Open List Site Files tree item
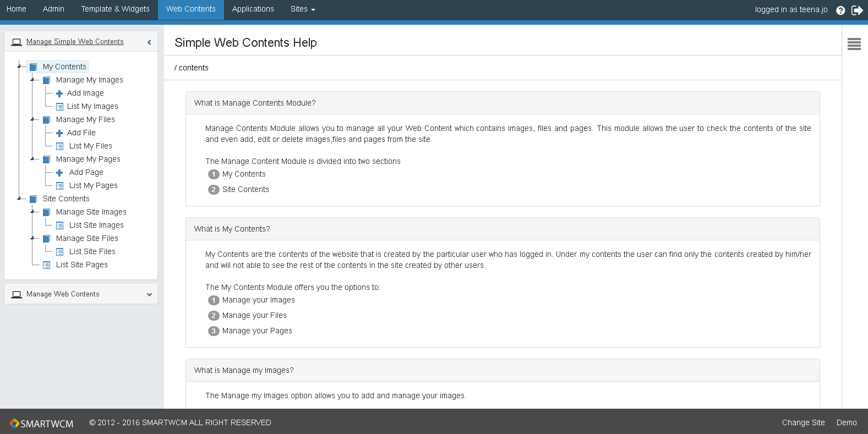This screenshot has height=434, width=868. coord(92,251)
